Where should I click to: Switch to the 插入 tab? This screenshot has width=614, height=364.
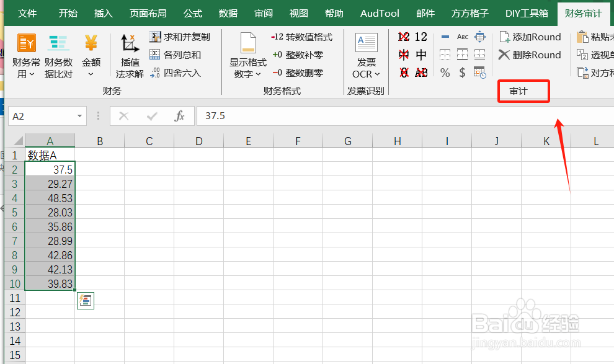pyautogui.click(x=104, y=13)
